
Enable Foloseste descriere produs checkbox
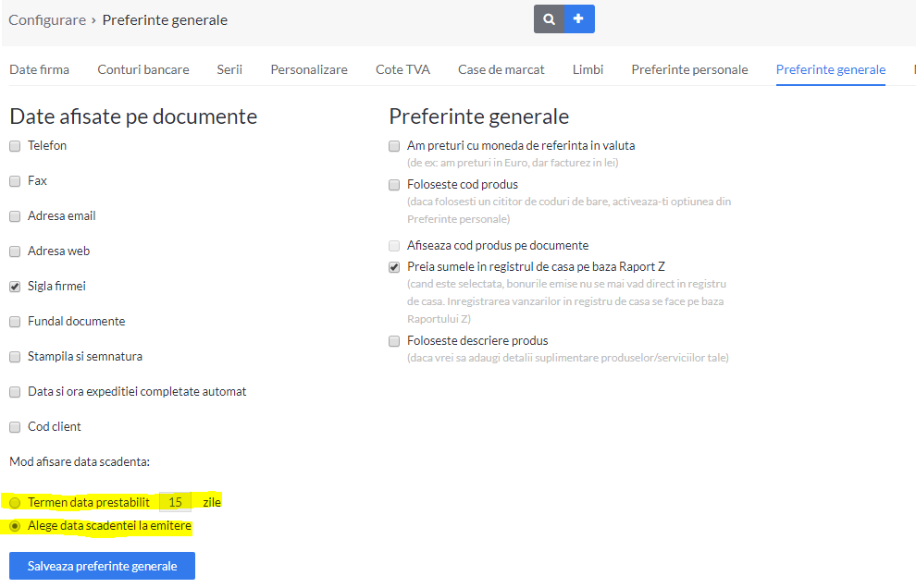point(394,341)
